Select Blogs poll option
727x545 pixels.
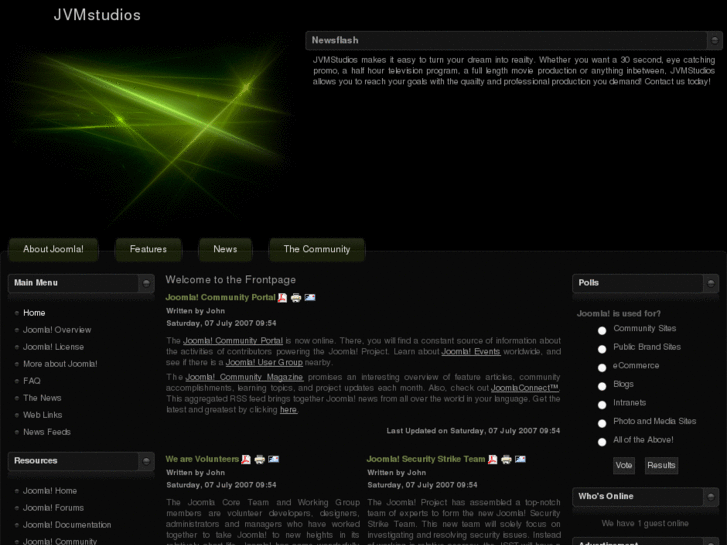point(602,386)
